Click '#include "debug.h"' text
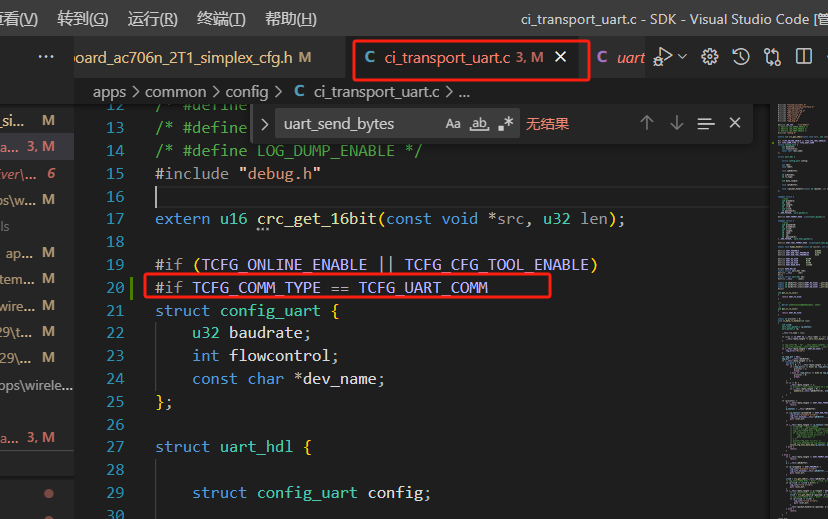The image size is (828, 519). tap(238, 174)
